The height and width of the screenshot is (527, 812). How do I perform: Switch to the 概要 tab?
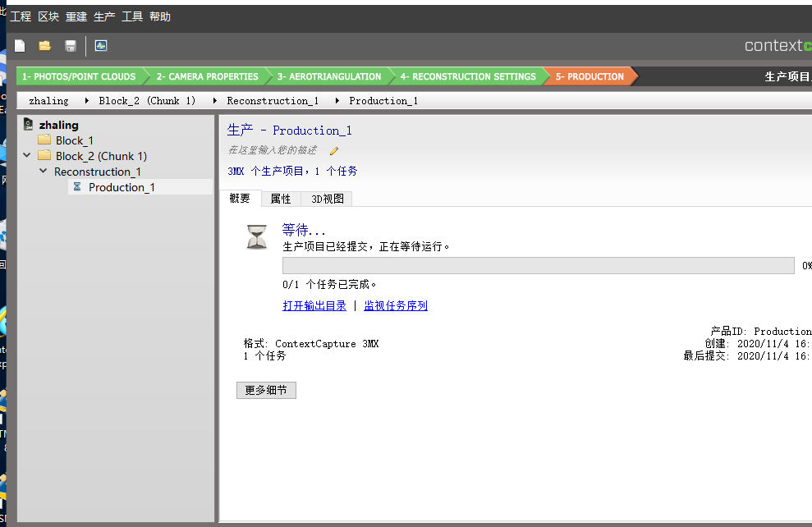(x=240, y=199)
